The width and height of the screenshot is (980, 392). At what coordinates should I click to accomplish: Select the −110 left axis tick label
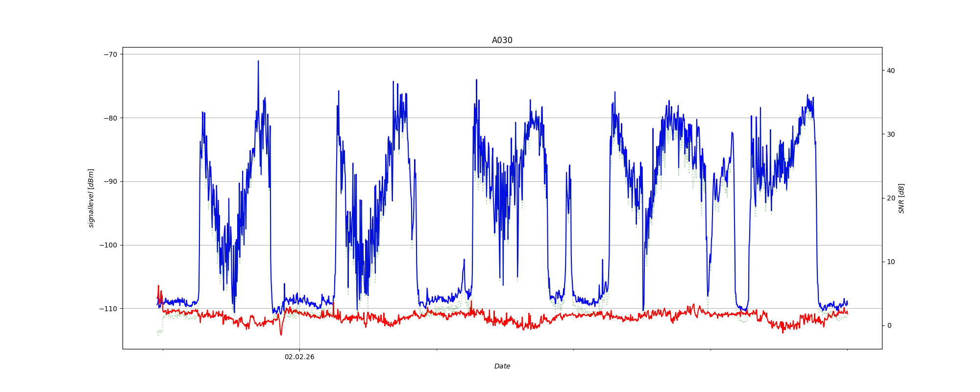pyautogui.click(x=109, y=309)
